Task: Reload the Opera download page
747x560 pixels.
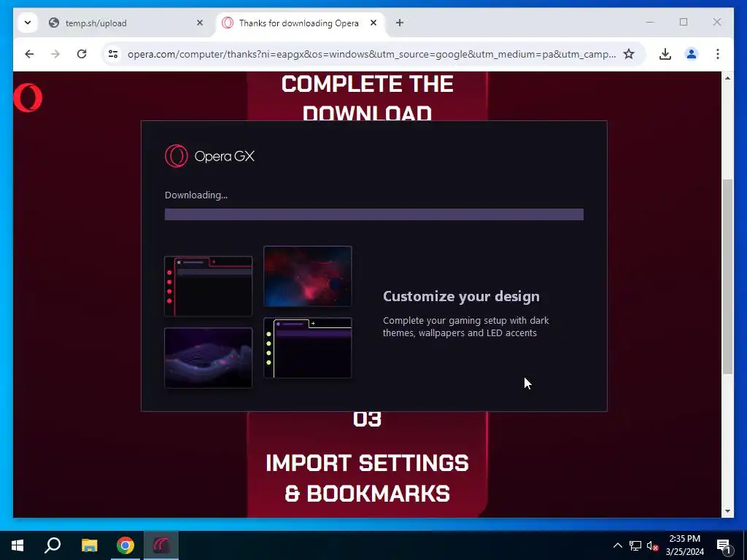Action: pos(82,54)
